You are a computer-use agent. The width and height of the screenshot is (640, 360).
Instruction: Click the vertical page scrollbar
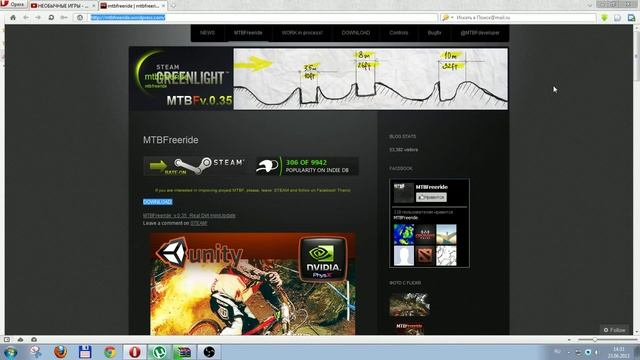click(636, 180)
